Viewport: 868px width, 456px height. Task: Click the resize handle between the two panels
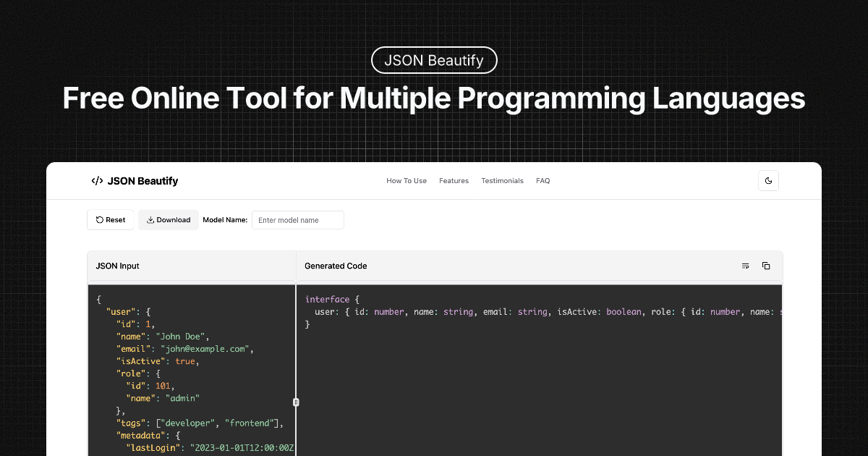pyautogui.click(x=296, y=401)
